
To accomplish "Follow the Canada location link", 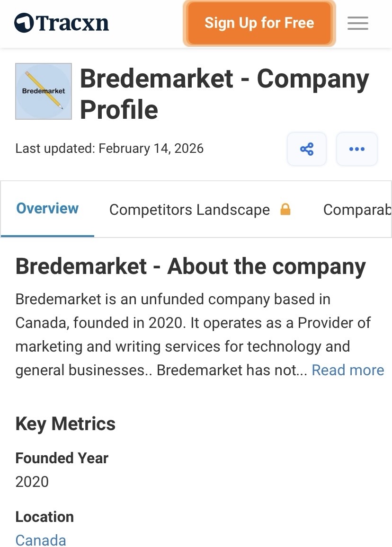I will click(x=41, y=540).
